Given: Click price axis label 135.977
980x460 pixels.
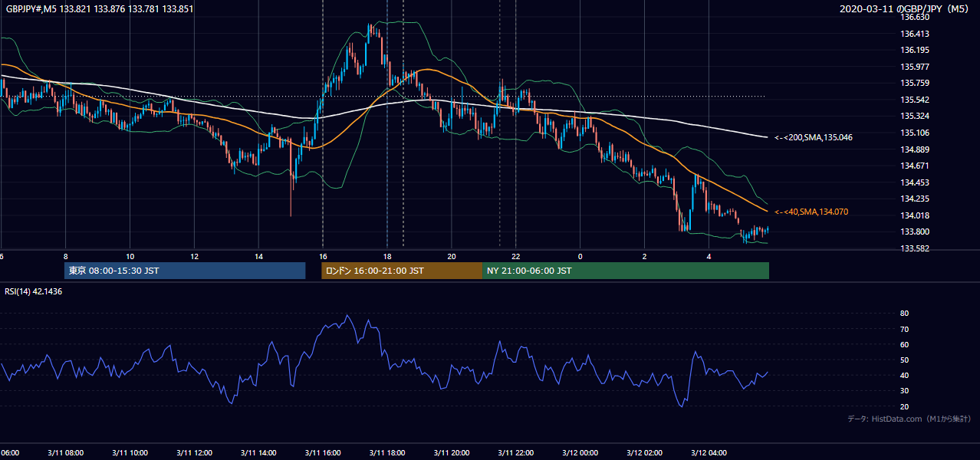Looking at the screenshot, I should (x=916, y=67).
